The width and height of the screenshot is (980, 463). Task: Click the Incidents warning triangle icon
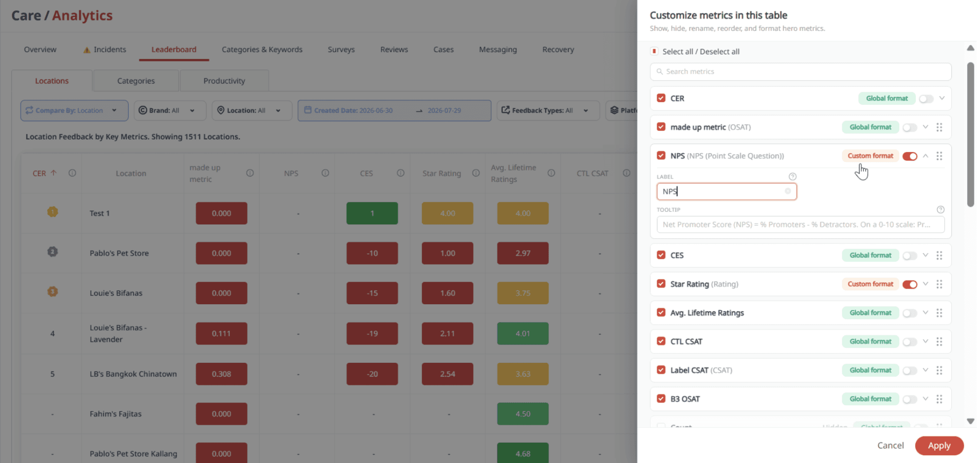87,50
